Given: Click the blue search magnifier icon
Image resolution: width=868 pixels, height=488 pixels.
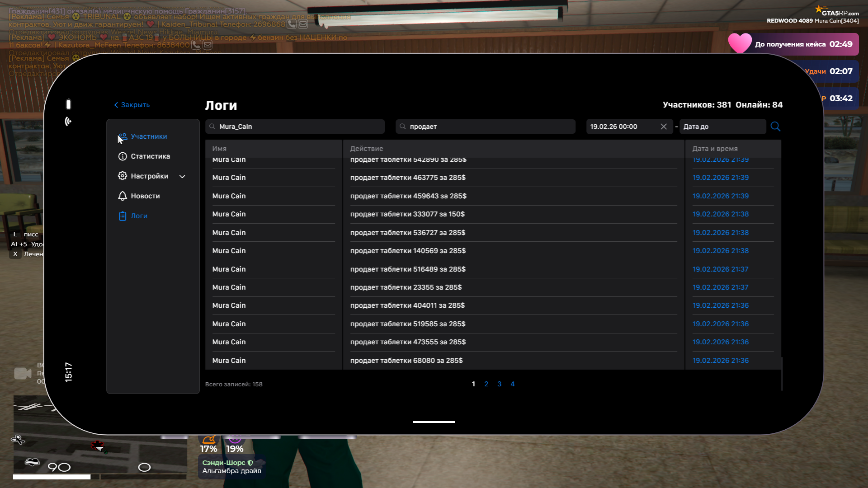Looking at the screenshot, I should [775, 127].
